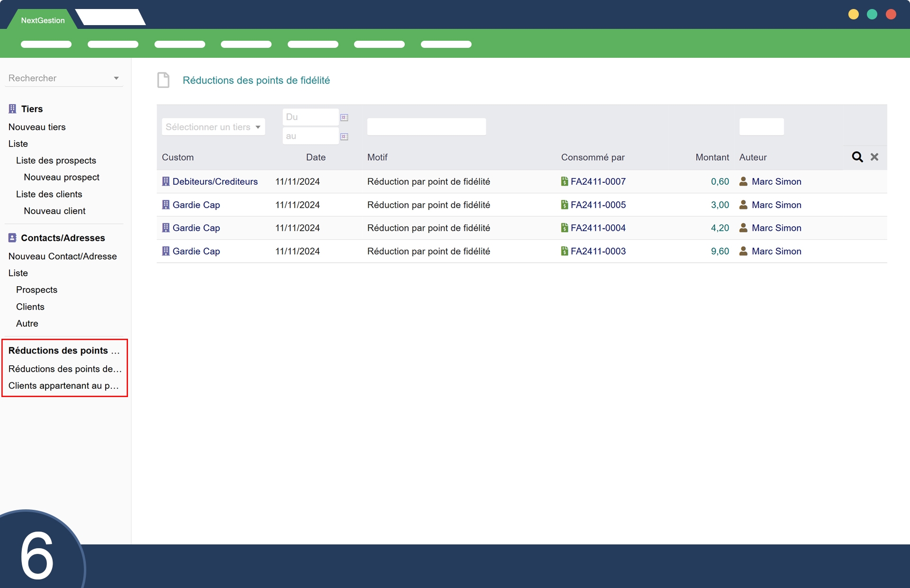Open 'Liste des prospects' in sidebar
This screenshot has height=588, width=910.
pyautogui.click(x=56, y=160)
